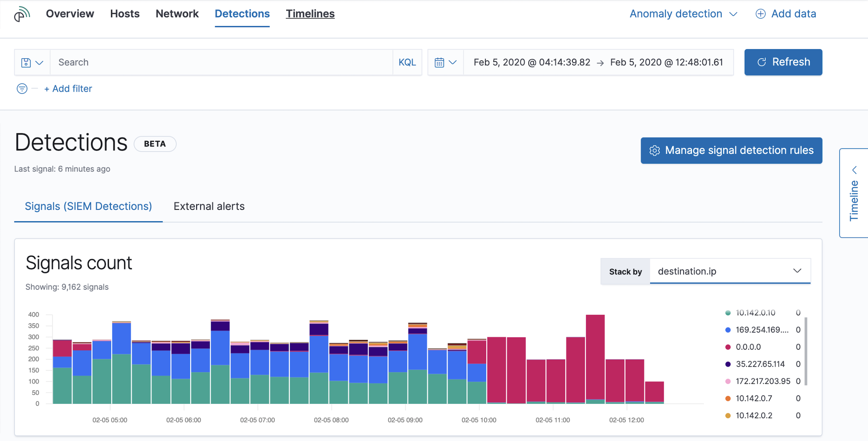
Task: Expand Timeline flyout with arrow icon
Action: click(854, 170)
